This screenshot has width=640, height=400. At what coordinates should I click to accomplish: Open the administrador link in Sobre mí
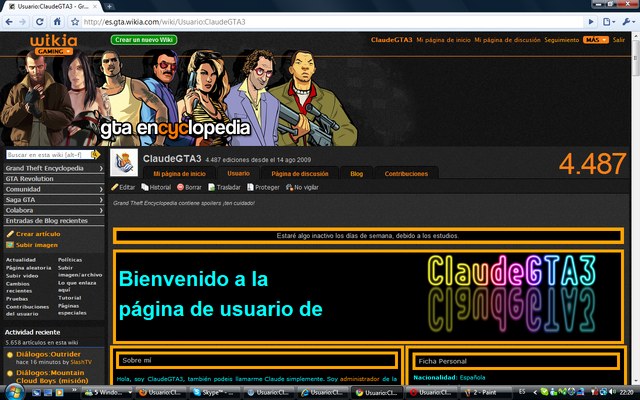tap(360, 379)
